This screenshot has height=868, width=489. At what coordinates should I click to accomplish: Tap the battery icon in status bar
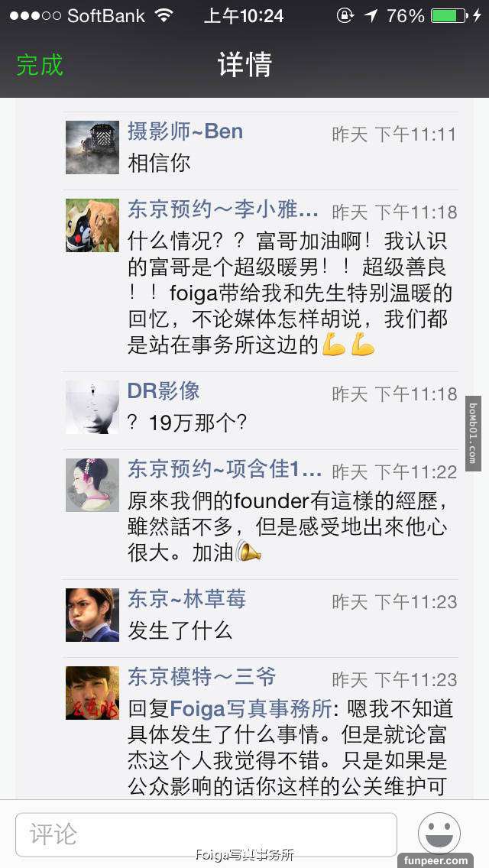[x=449, y=15]
